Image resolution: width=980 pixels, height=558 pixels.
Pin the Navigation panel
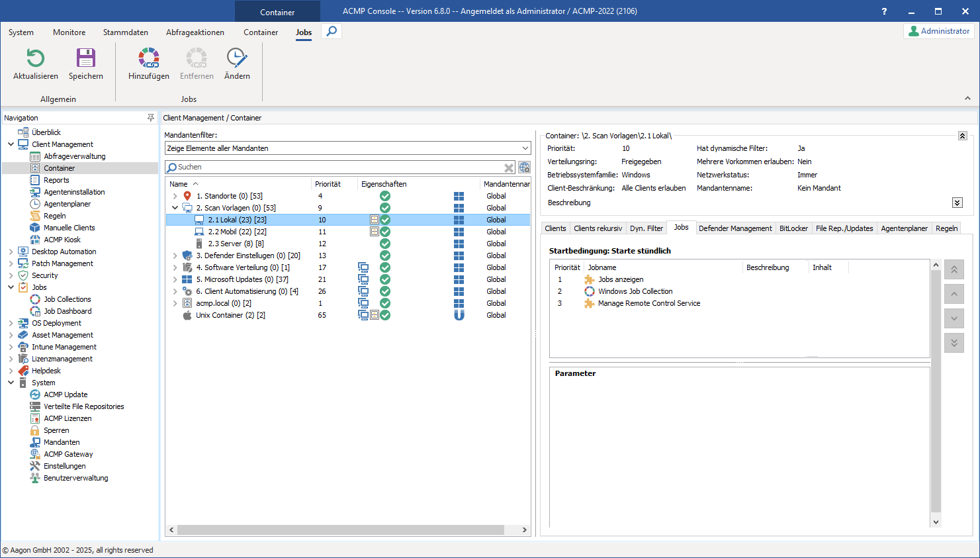point(150,118)
